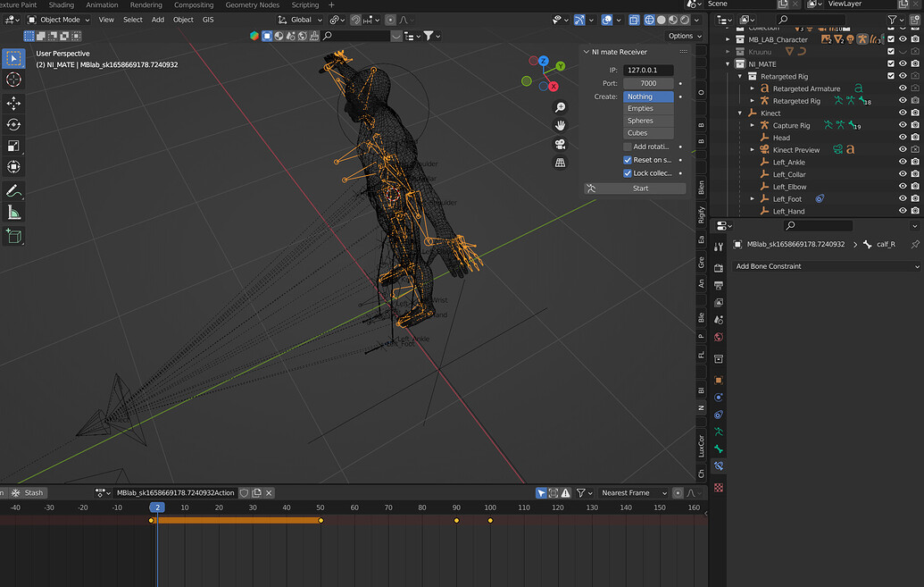This screenshot has height=587, width=924.
Task: Open the Global transform orientation dropdown
Action: point(301,20)
